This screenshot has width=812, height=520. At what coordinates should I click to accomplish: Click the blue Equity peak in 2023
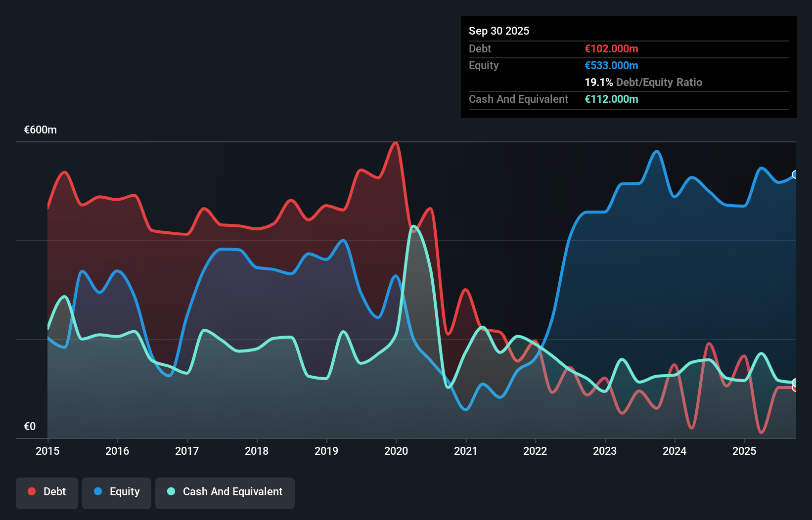coord(657,152)
